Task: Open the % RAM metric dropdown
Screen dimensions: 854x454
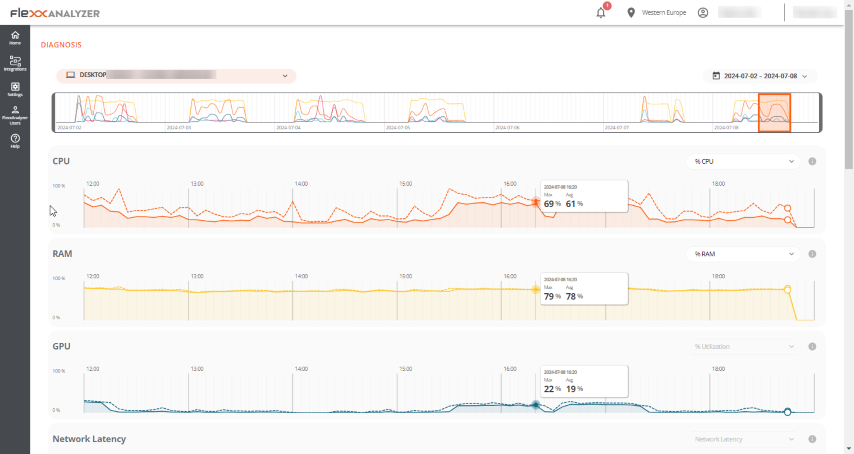Action: coord(743,254)
